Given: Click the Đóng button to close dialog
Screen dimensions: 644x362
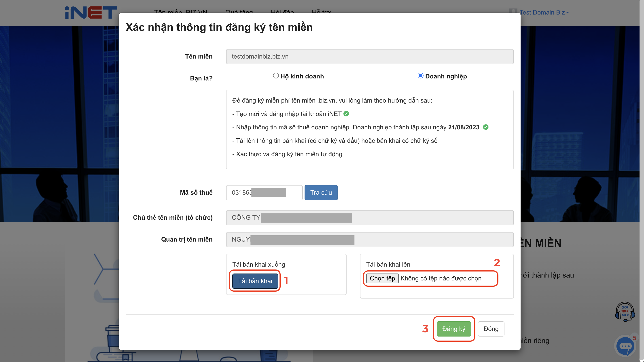Looking at the screenshot, I should coord(491,329).
